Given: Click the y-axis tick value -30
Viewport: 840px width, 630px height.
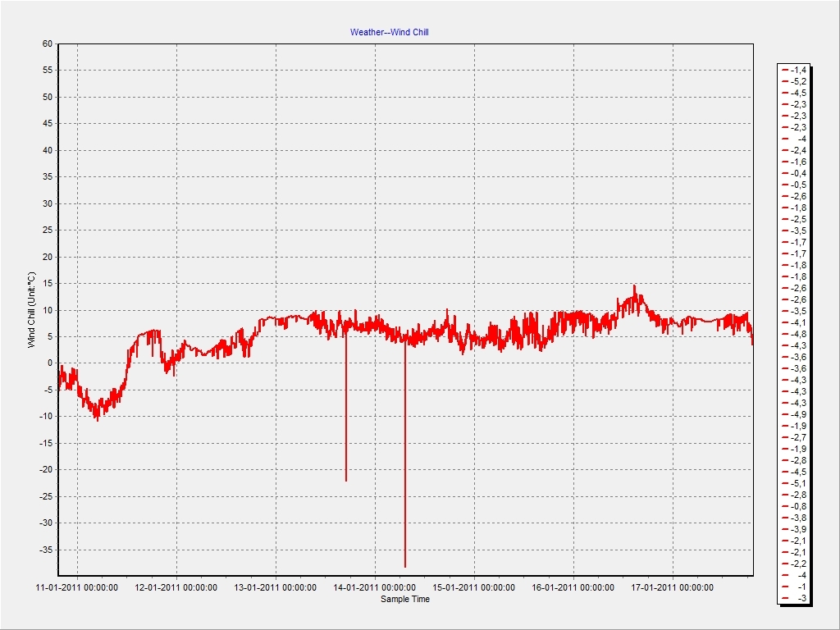Looking at the screenshot, I should 46,523.
